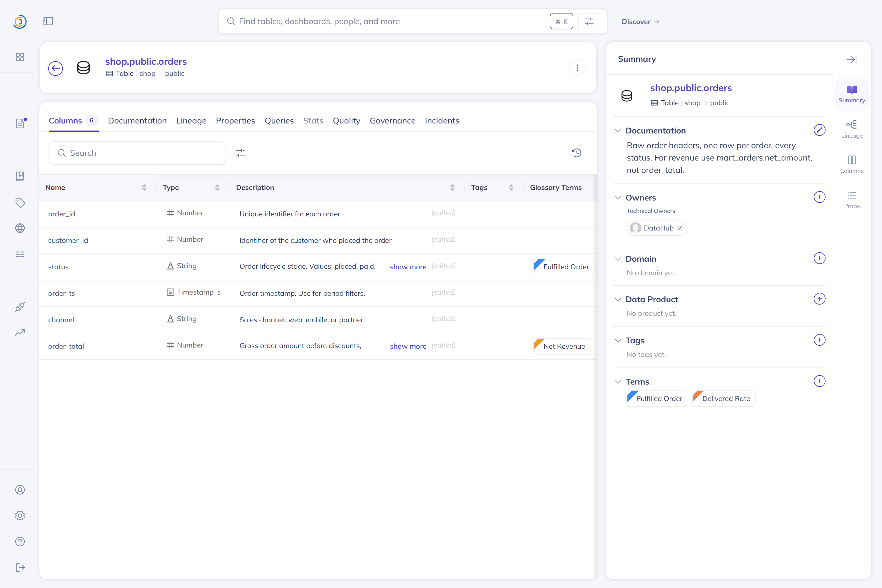Viewport: 882px width, 588px height.
Task: Remove the DataHub owner chip
Action: (x=679, y=228)
